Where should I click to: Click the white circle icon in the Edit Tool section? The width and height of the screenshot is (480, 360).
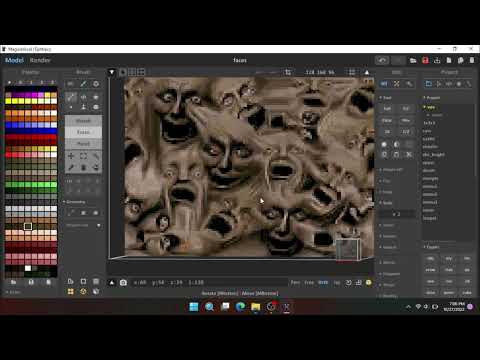(384, 144)
